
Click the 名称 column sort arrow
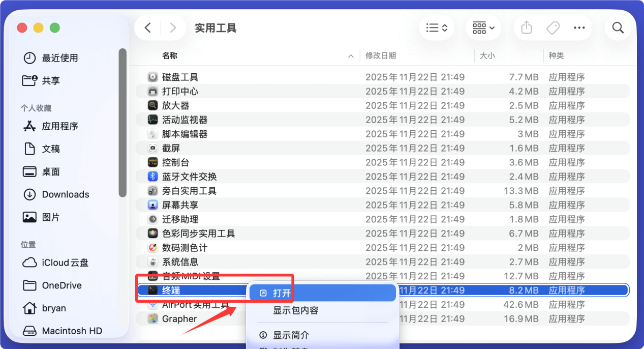tap(350, 56)
